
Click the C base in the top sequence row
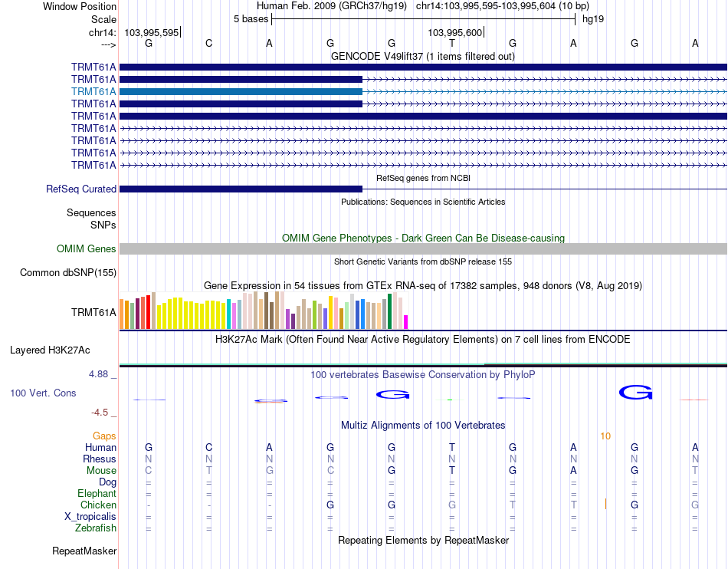(209, 43)
